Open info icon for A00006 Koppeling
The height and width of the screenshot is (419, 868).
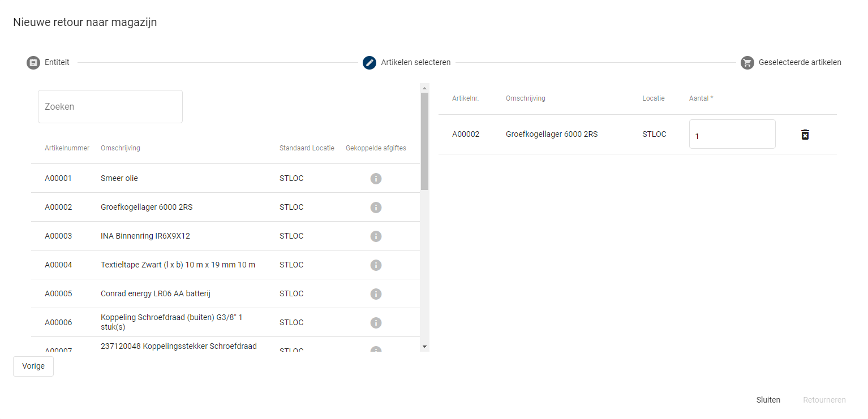[x=376, y=323]
